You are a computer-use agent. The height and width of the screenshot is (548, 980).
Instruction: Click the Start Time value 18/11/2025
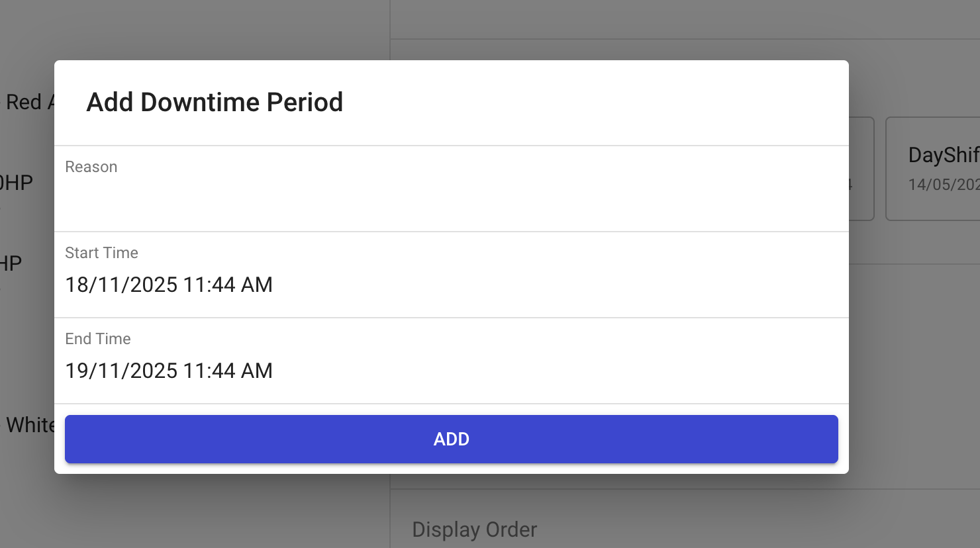(x=121, y=285)
